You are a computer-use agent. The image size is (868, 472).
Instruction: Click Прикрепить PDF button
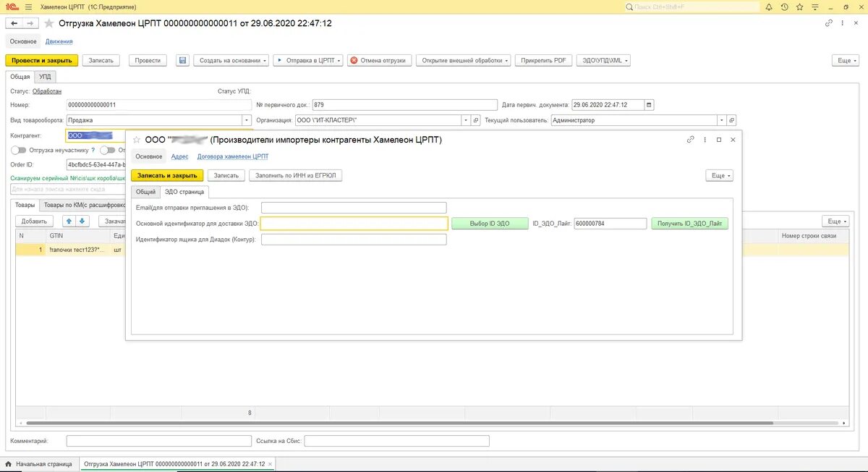click(544, 60)
